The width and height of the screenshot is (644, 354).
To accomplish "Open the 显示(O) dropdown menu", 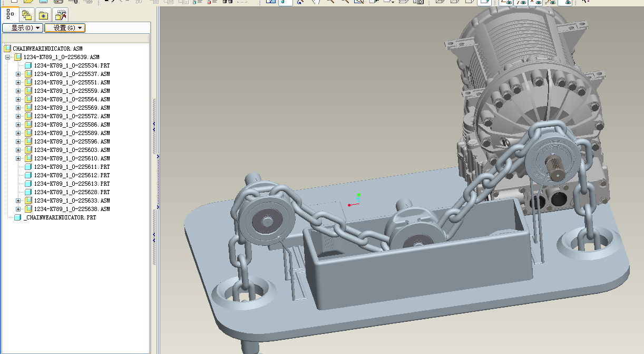I will (x=23, y=28).
